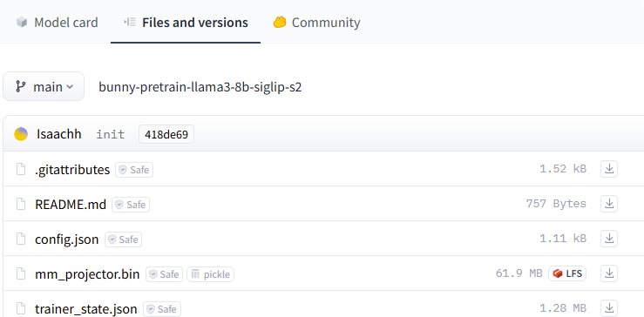Open the trainer_state.json file
Viewport: 644px width, 317px height.
pos(86,309)
